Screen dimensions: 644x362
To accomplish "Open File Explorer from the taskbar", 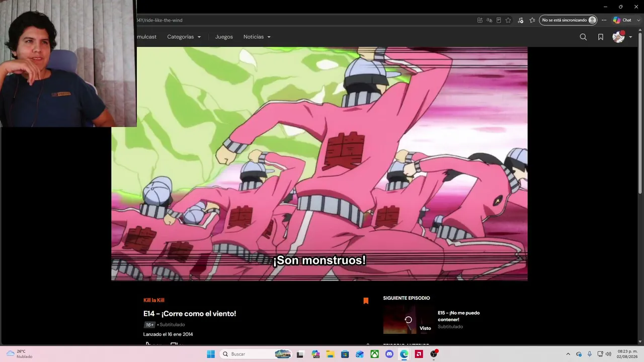I will [x=330, y=354].
